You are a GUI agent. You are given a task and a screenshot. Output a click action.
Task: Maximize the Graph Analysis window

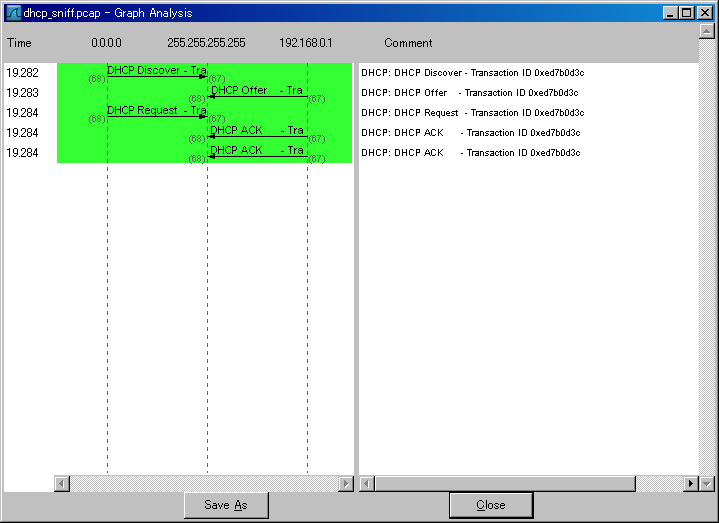click(x=686, y=13)
